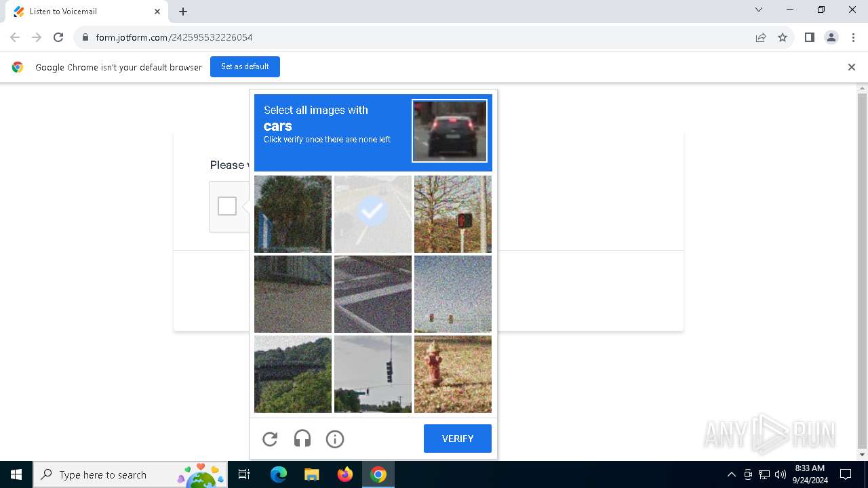Open captcha help info icon

[x=335, y=439]
